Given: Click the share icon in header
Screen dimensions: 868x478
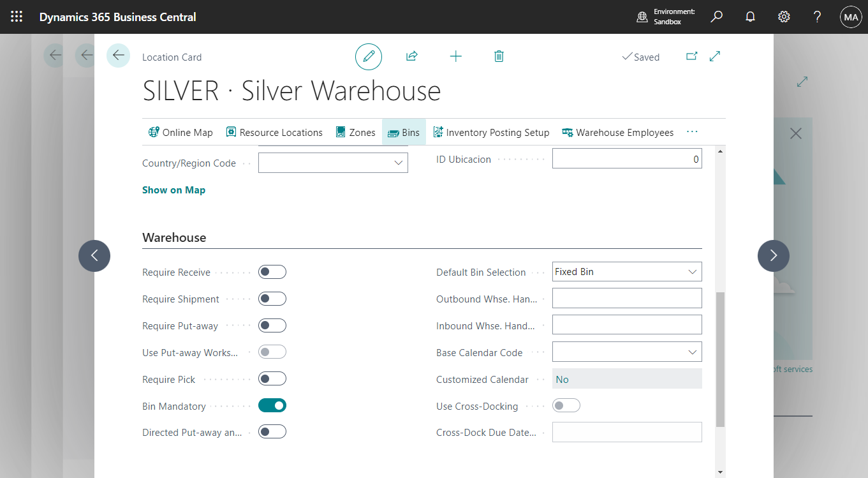Looking at the screenshot, I should point(411,57).
